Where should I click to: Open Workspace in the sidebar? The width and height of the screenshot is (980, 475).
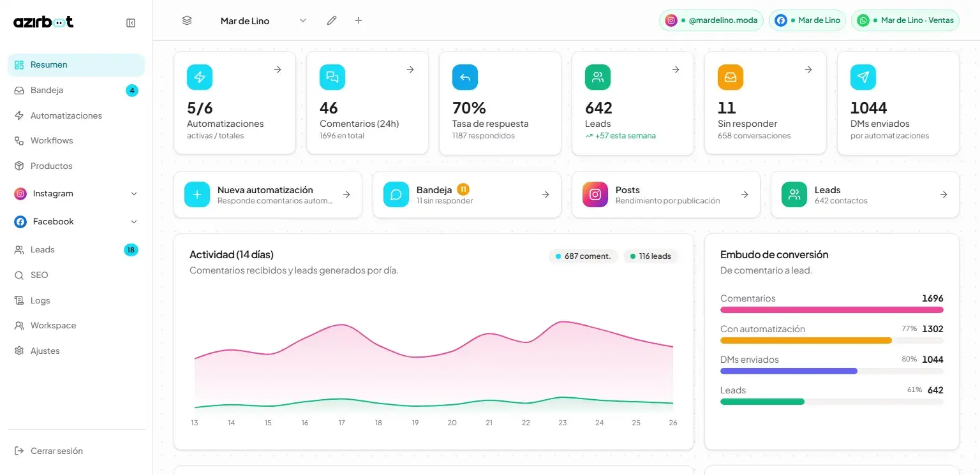77,326
